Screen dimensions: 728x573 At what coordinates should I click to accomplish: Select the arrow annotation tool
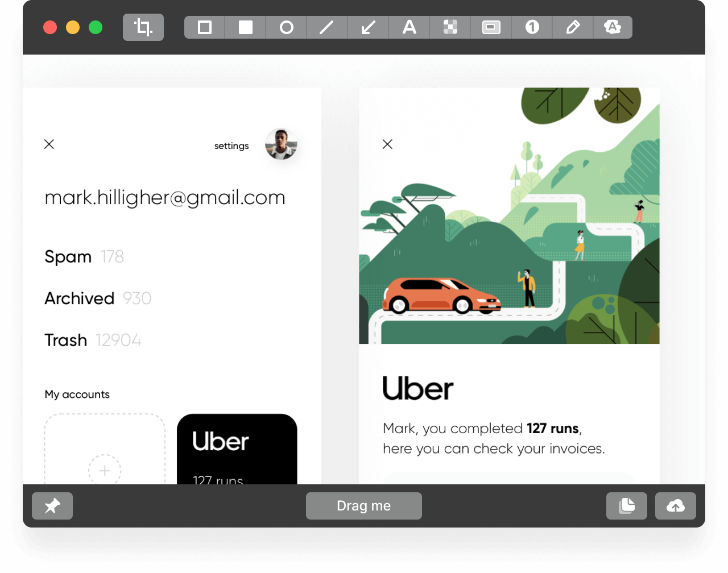[369, 27]
